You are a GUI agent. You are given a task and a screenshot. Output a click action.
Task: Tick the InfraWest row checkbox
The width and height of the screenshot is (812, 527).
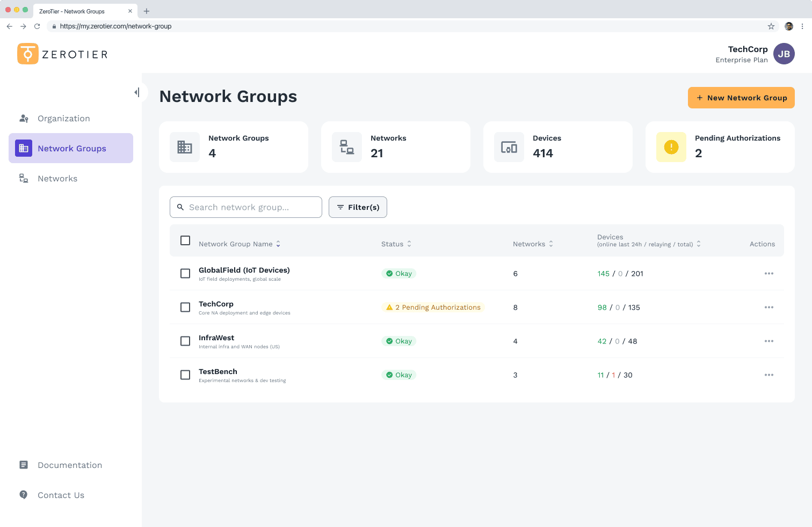point(185,341)
